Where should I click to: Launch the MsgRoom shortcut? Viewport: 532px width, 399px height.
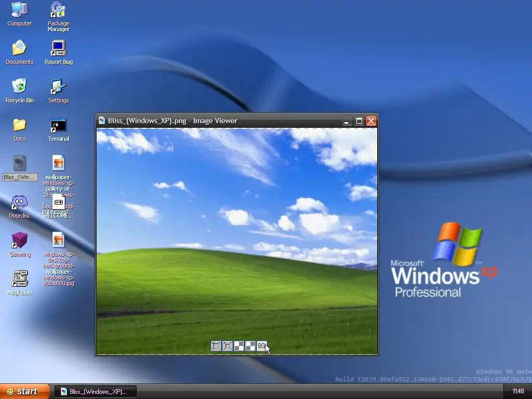pyautogui.click(x=20, y=283)
